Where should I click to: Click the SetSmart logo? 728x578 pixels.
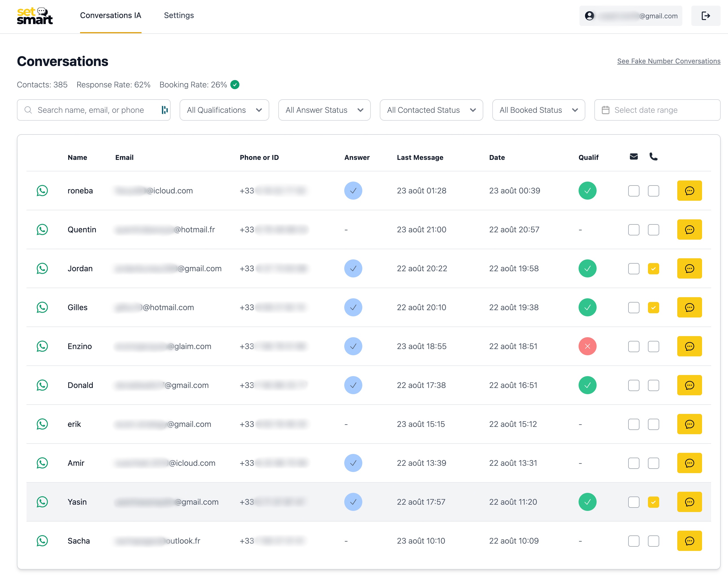coord(35,16)
